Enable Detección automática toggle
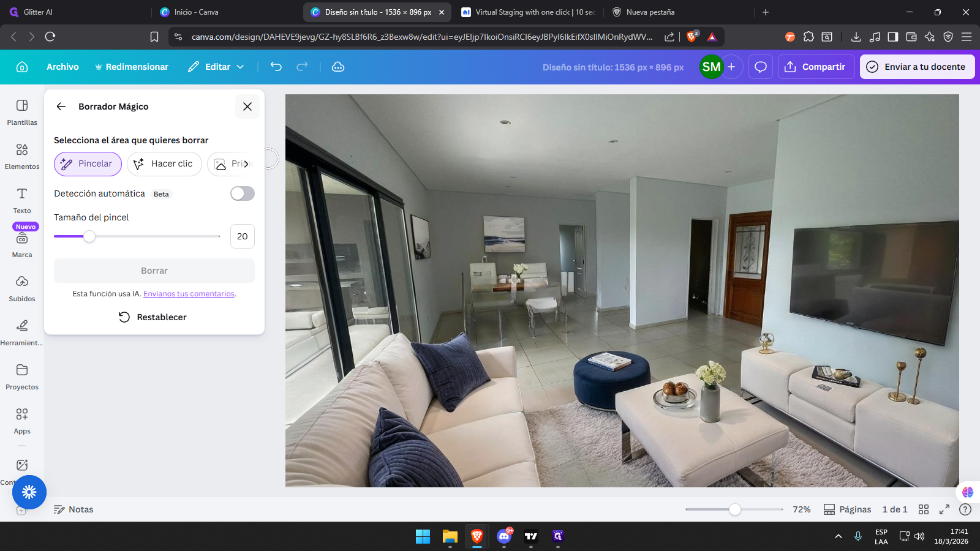 pos(242,193)
